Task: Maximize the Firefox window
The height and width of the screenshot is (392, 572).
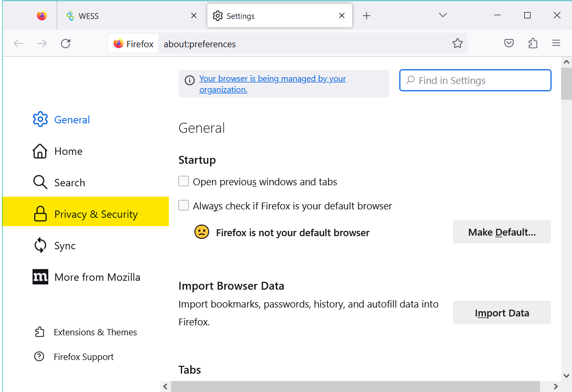Action: click(x=527, y=15)
